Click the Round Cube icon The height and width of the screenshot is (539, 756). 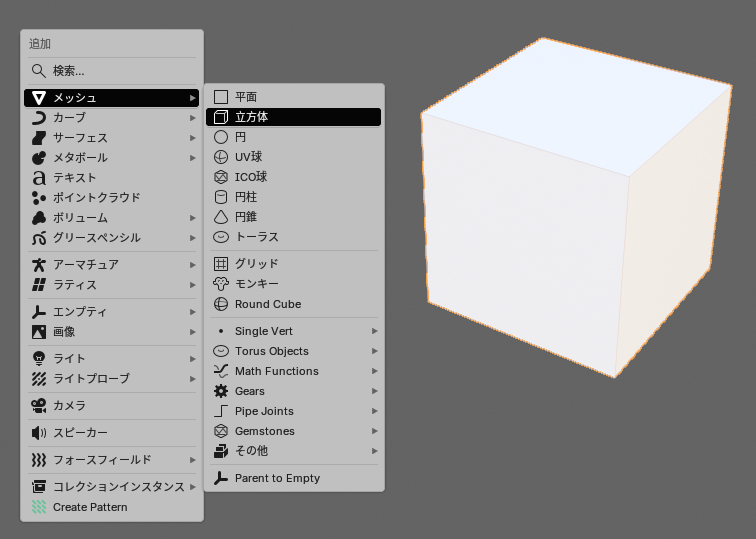pos(221,304)
